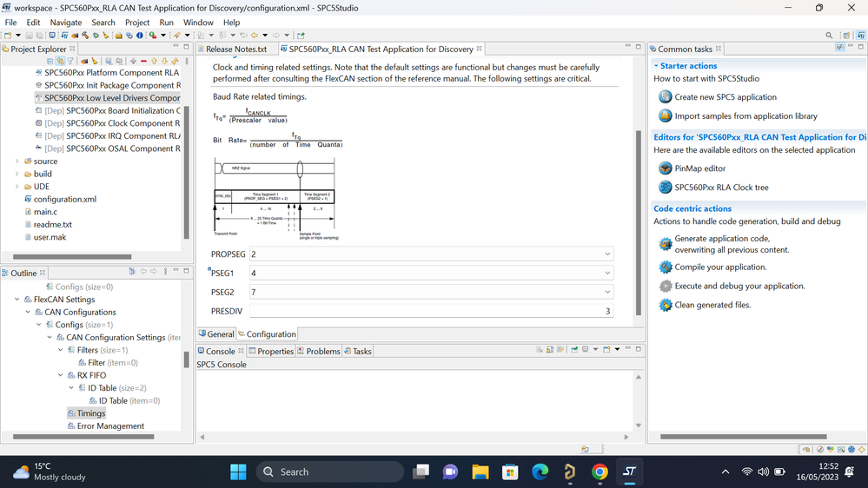Image resolution: width=868 pixels, height=488 pixels.
Task: Click the PRESDIV input field
Action: point(431,311)
